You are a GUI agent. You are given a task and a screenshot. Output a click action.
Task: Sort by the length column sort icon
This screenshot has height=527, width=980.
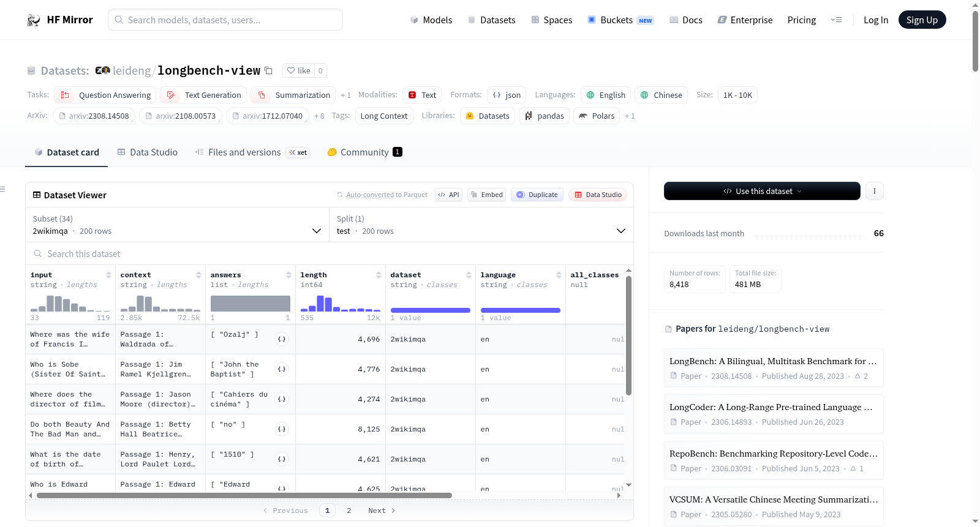[379, 275]
